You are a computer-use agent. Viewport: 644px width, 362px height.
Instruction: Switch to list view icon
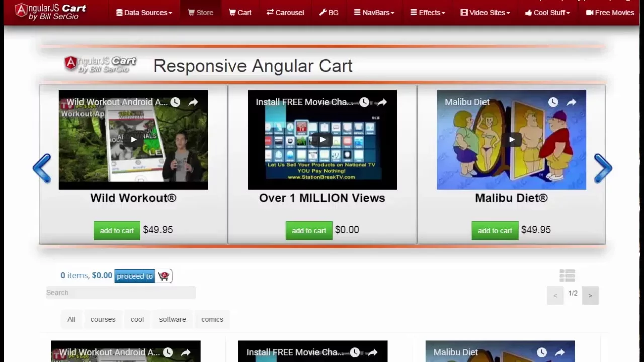click(x=567, y=276)
